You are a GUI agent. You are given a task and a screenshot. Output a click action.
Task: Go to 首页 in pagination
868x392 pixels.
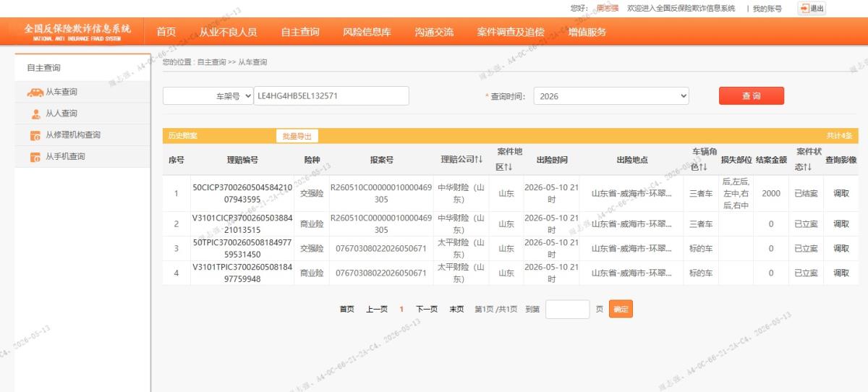click(x=347, y=310)
